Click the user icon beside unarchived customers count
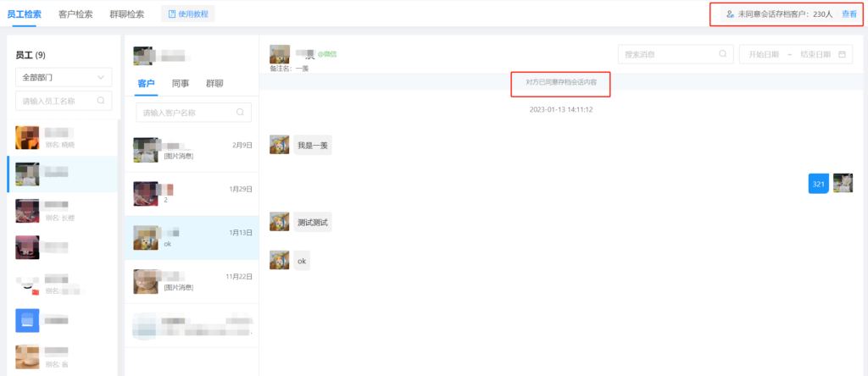The width and height of the screenshot is (868, 376). pyautogui.click(x=730, y=14)
